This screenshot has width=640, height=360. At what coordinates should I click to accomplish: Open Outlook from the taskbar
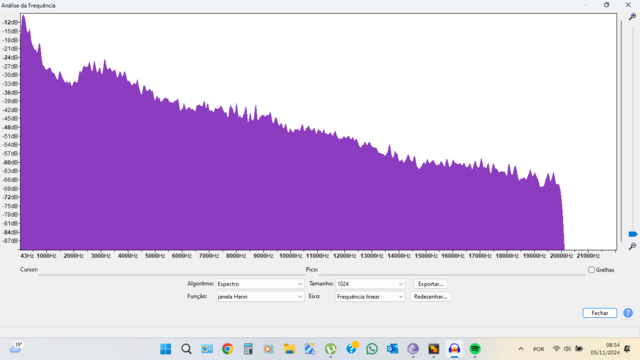[x=392, y=349]
